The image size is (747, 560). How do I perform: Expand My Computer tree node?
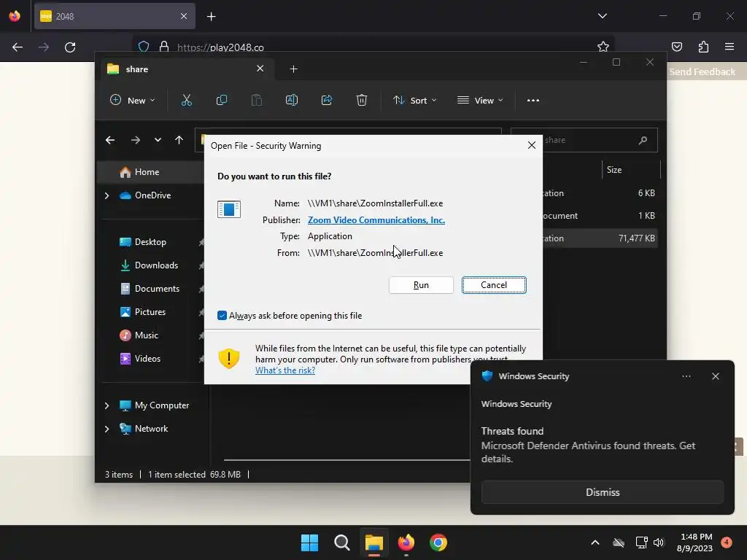point(107,405)
